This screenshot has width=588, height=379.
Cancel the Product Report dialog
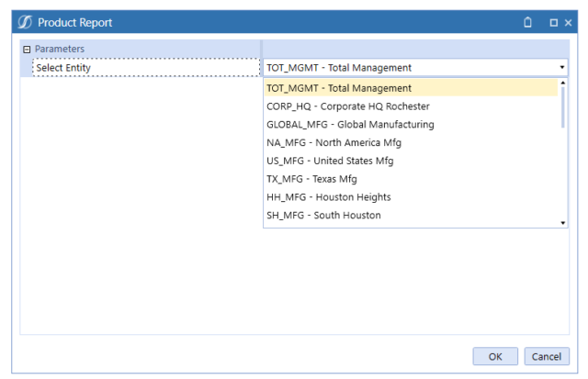[546, 356]
